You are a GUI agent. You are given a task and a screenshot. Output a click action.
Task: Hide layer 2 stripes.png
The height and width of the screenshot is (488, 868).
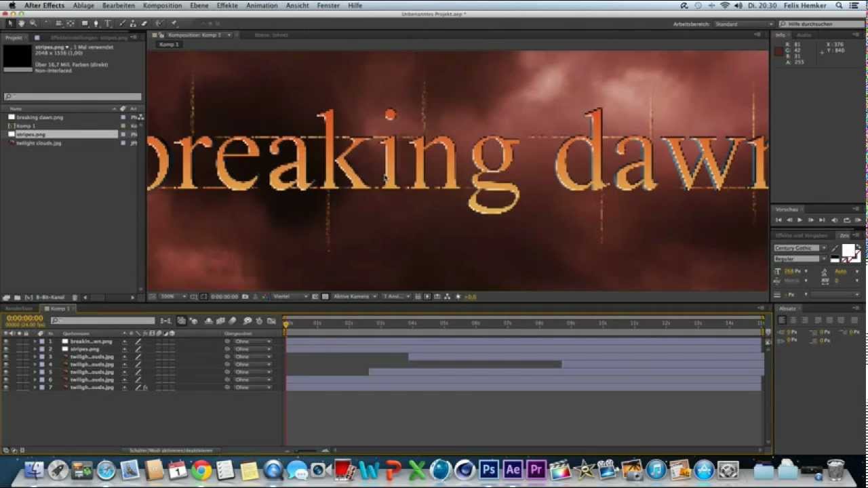pos(6,349)
